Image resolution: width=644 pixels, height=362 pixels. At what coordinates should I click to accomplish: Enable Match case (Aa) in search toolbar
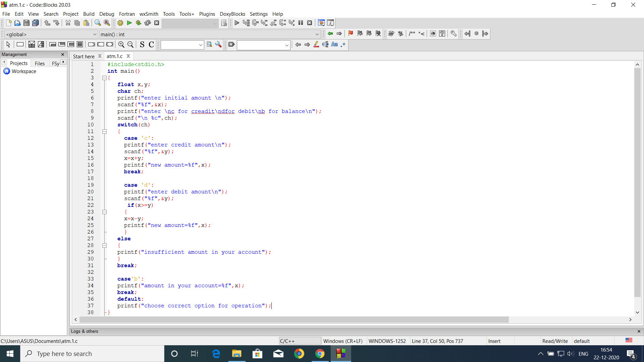coord(334,45)
